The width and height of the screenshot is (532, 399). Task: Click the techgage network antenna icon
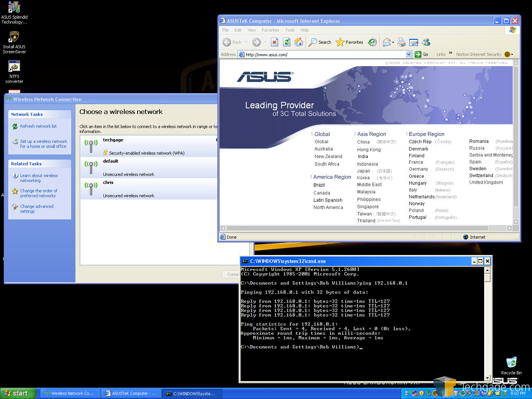click(91, 146)
